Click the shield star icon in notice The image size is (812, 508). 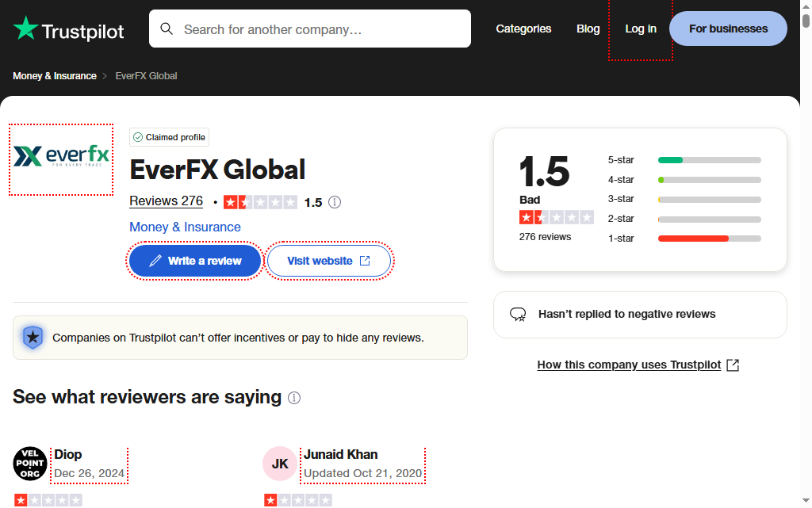coord(33,338)
